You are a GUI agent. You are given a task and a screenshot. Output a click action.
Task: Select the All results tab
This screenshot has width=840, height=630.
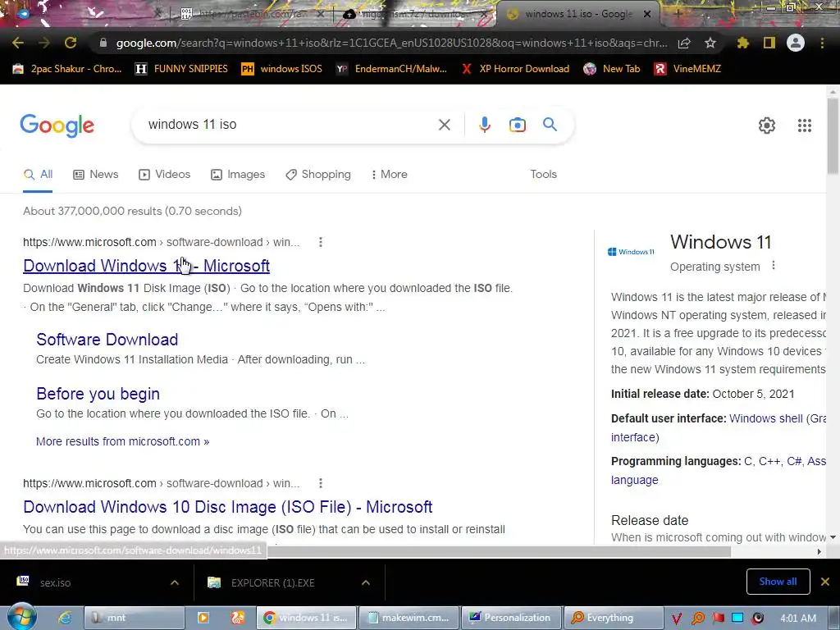coord(38,175)
